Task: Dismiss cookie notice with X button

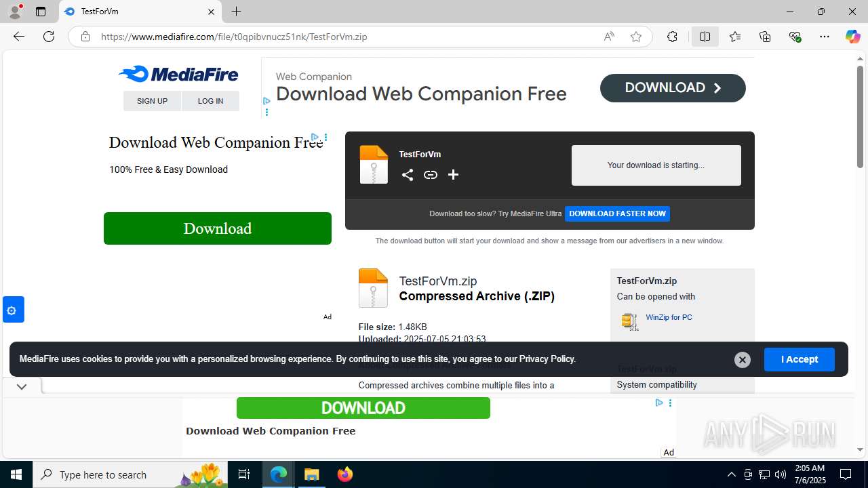Action: coord(743,360)
